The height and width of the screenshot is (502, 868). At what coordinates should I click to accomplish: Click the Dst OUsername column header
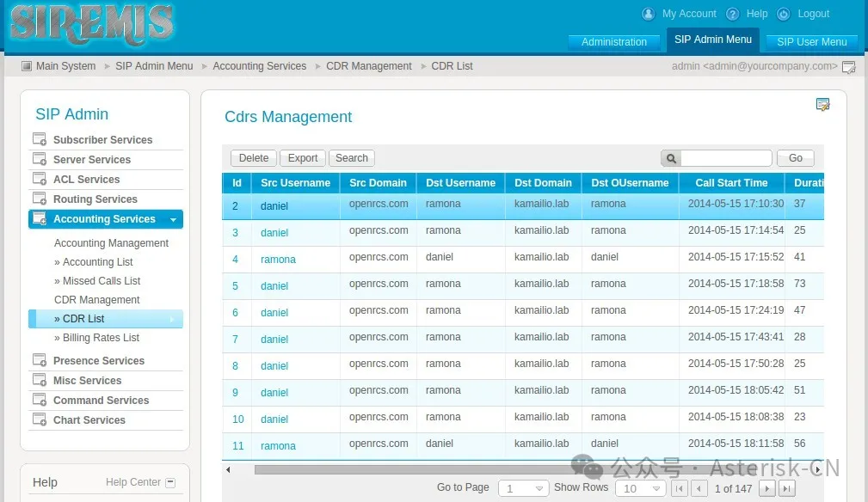pos(630,183)
